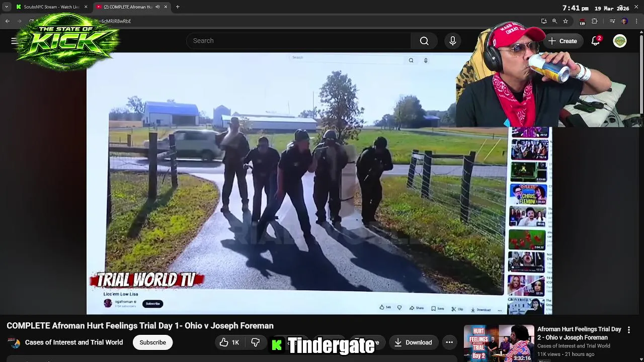Open the YouTube account avatar menu
This screenshot has width=644, height=362.
pos(620,41)
